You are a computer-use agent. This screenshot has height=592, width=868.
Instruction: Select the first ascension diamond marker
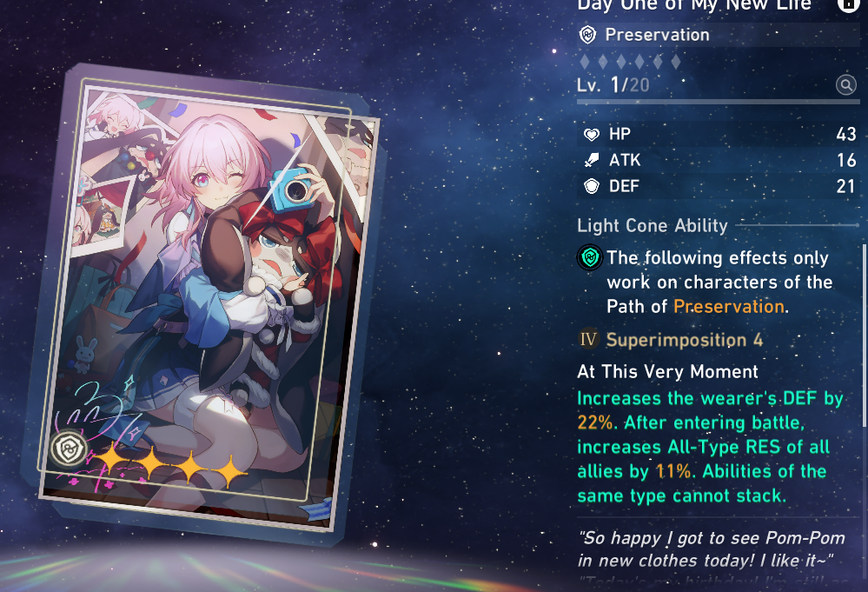click(585, 62)
